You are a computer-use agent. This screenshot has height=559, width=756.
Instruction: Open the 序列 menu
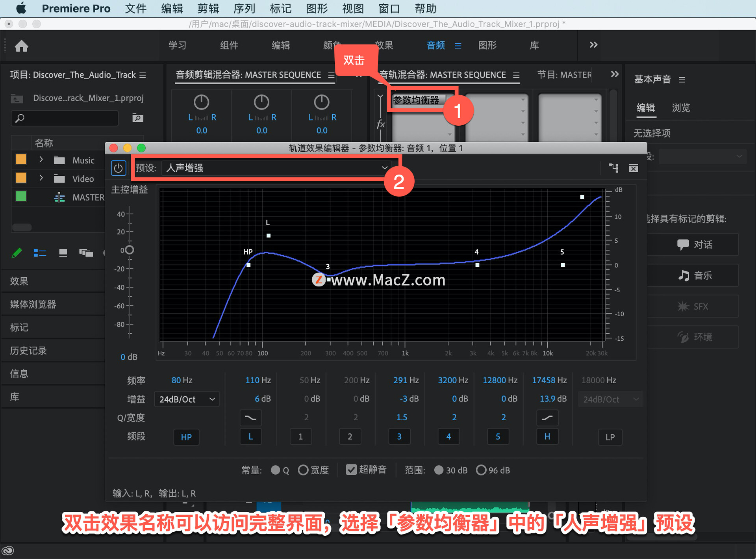[x=244, y=8]
